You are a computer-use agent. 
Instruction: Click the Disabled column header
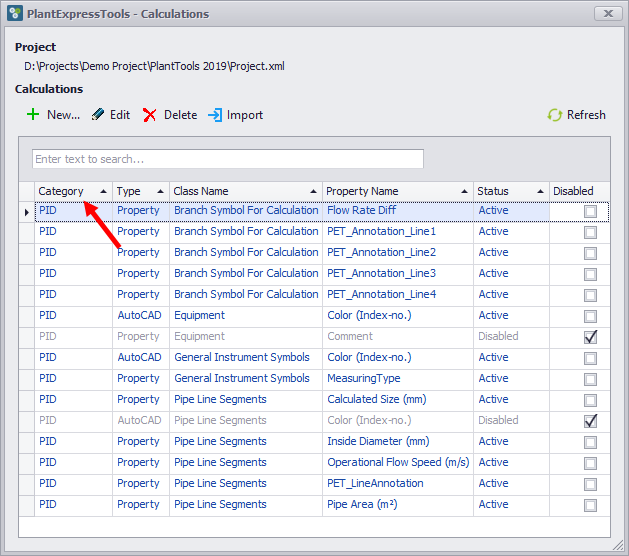(x=573, y=191)
